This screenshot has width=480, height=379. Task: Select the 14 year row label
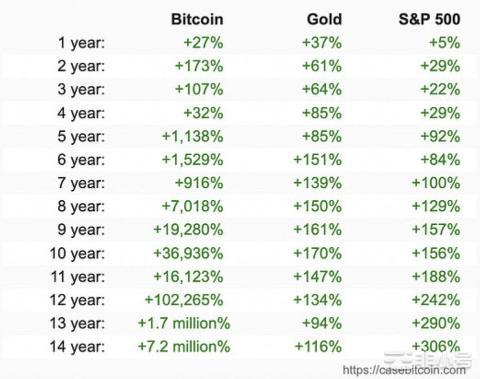(77, 347)
